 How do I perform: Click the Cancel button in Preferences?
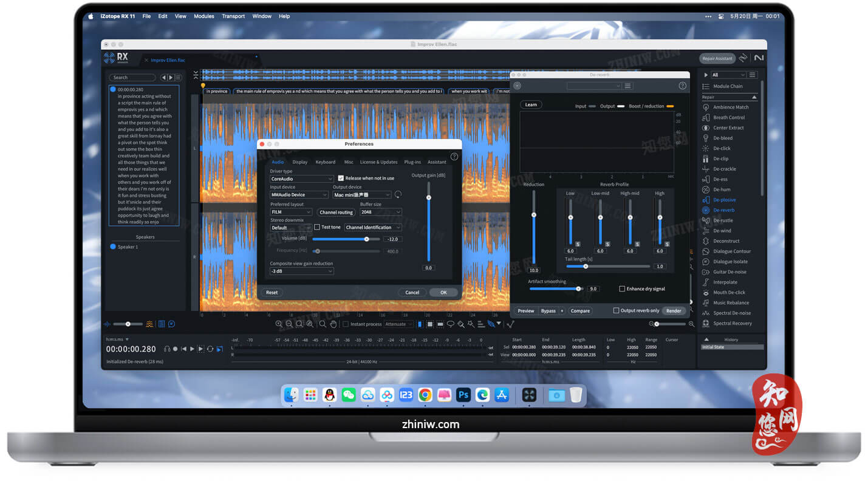pyautogui.click(x=412, y=293)
